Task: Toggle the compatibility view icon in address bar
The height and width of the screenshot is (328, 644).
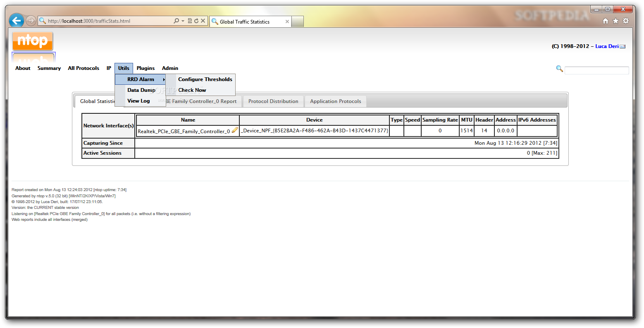Action: 190,21
